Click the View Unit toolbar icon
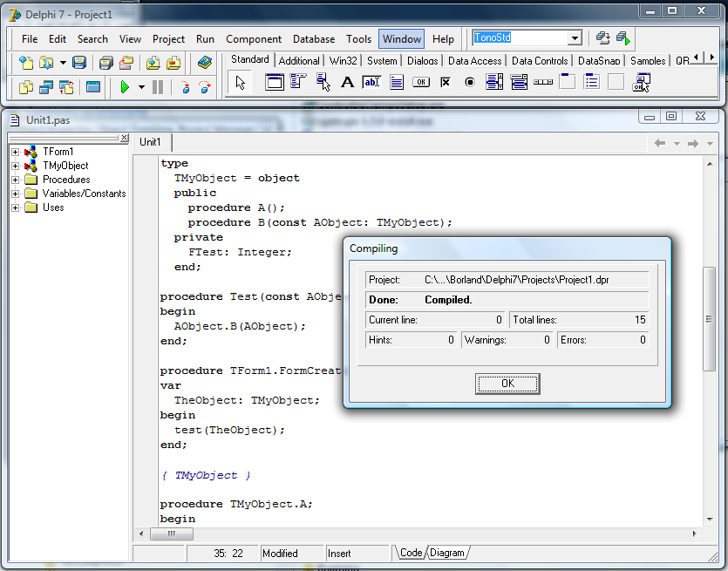The height and width of the screenshot is (571, 728). [26, 87]
